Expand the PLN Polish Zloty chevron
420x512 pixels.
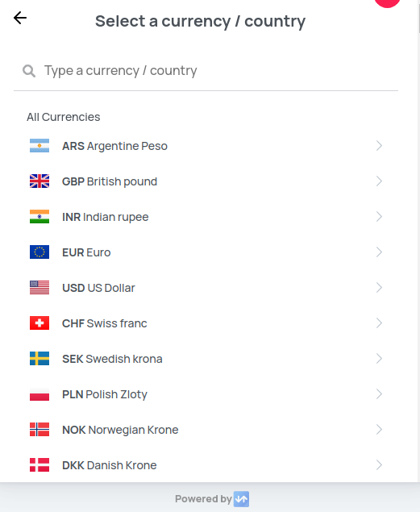379,394
